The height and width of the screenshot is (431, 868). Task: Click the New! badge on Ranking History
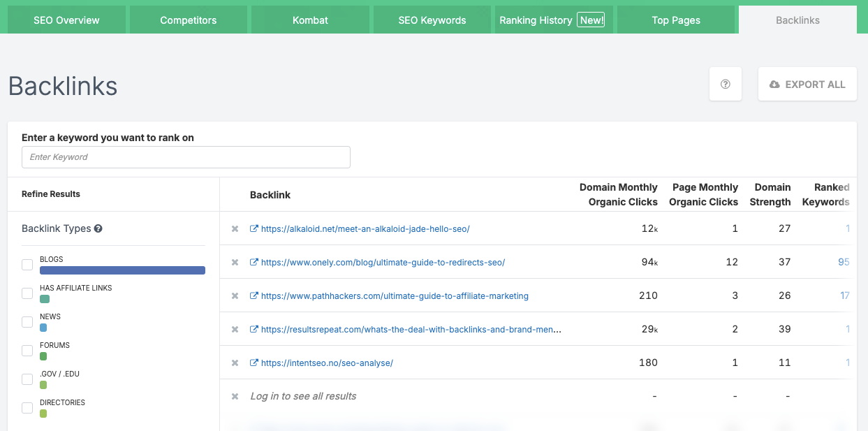point(591,20)
